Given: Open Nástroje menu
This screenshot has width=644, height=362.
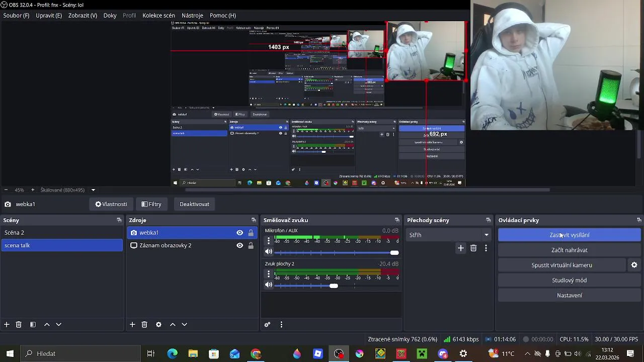Looking at the screenshot, I should (x=192, y=16).
